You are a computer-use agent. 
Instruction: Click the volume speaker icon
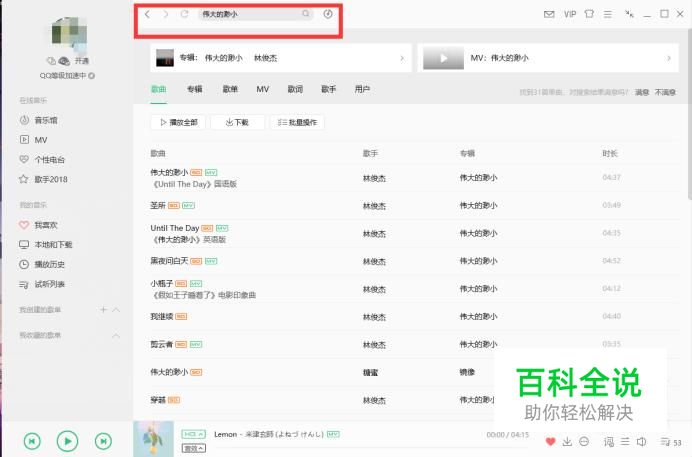coord(641,441)
